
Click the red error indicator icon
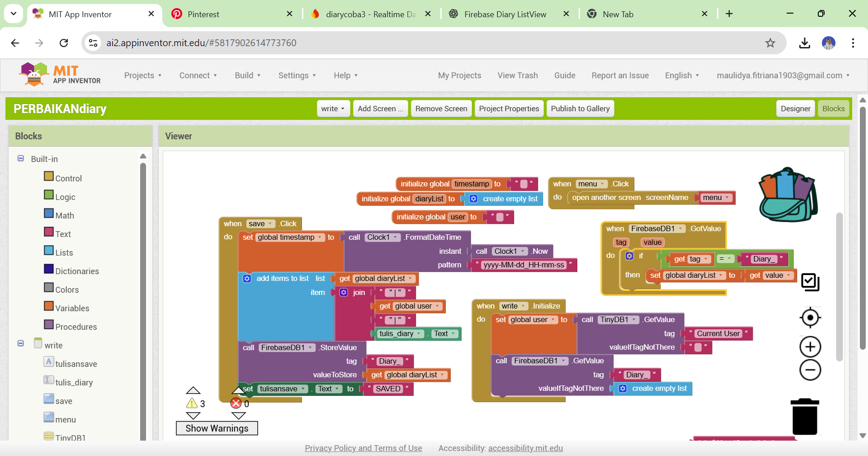click(x=236, y=403)
